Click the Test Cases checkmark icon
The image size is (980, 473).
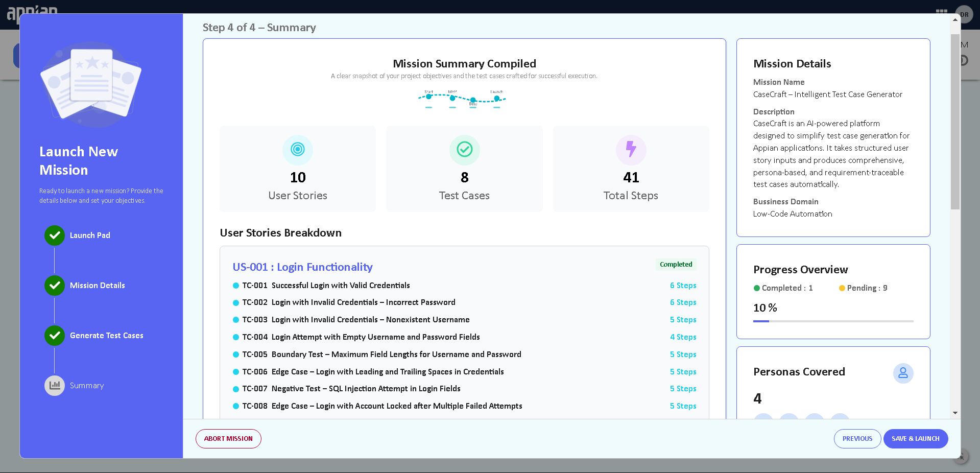coord(464,150)
